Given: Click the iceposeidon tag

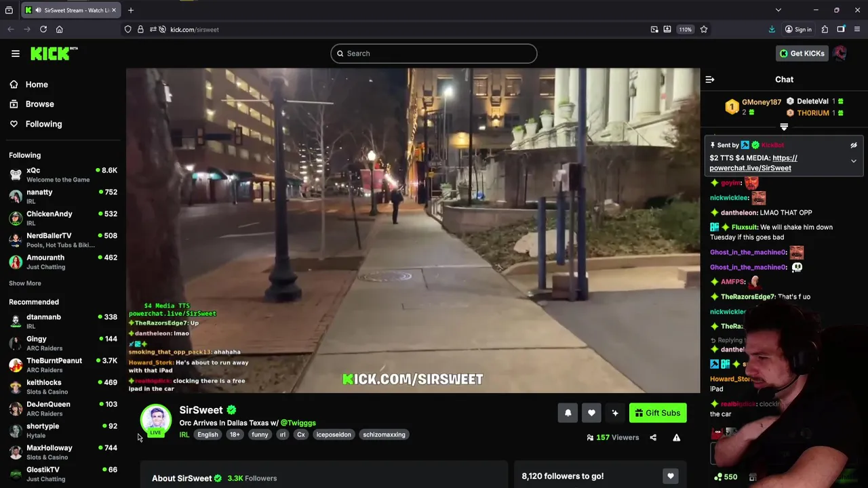Looking at the screenshot, I should point(334,435).
